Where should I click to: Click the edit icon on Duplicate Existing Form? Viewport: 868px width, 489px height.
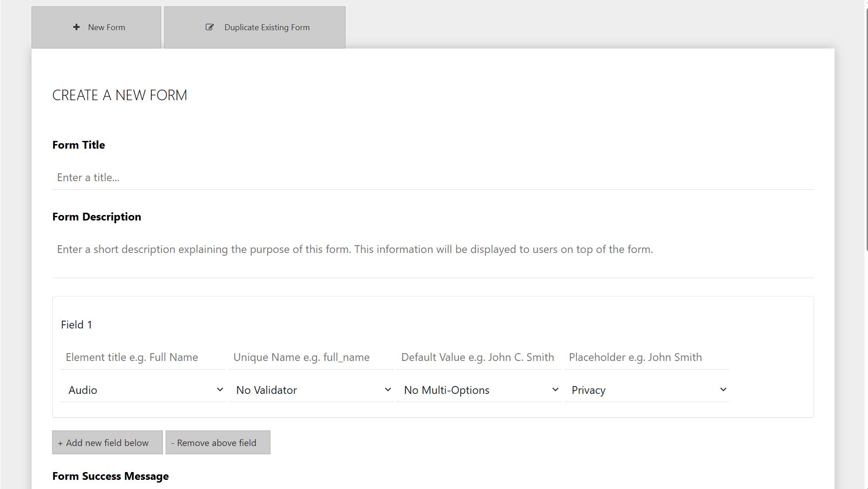click(210, 27)
